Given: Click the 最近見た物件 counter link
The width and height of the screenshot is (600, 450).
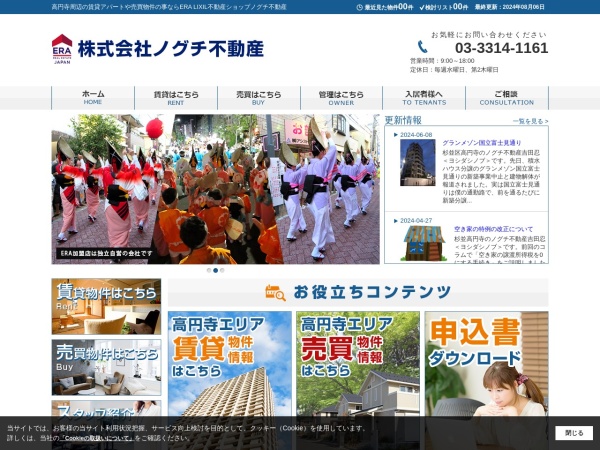Looking at the screenshot, I should [x=385, y=7].
